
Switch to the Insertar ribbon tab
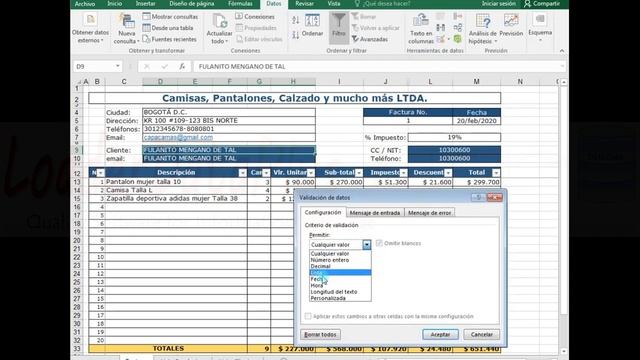(145, 4)
